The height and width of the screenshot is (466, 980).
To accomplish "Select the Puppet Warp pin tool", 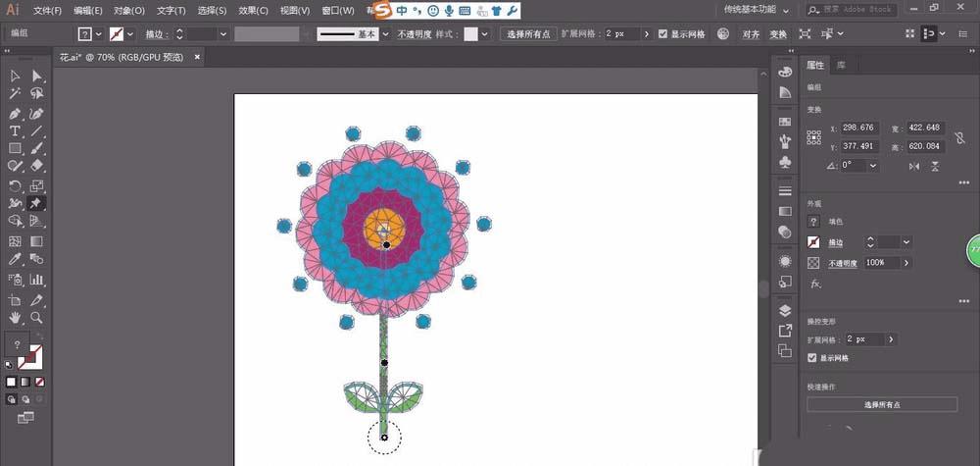I will [x=36, y=203].
